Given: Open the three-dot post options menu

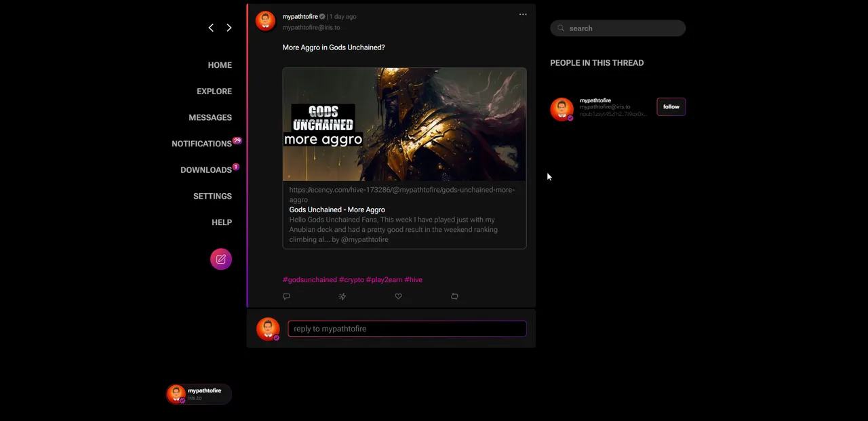Looking at the screenshot, I should (x=523, y=14).
